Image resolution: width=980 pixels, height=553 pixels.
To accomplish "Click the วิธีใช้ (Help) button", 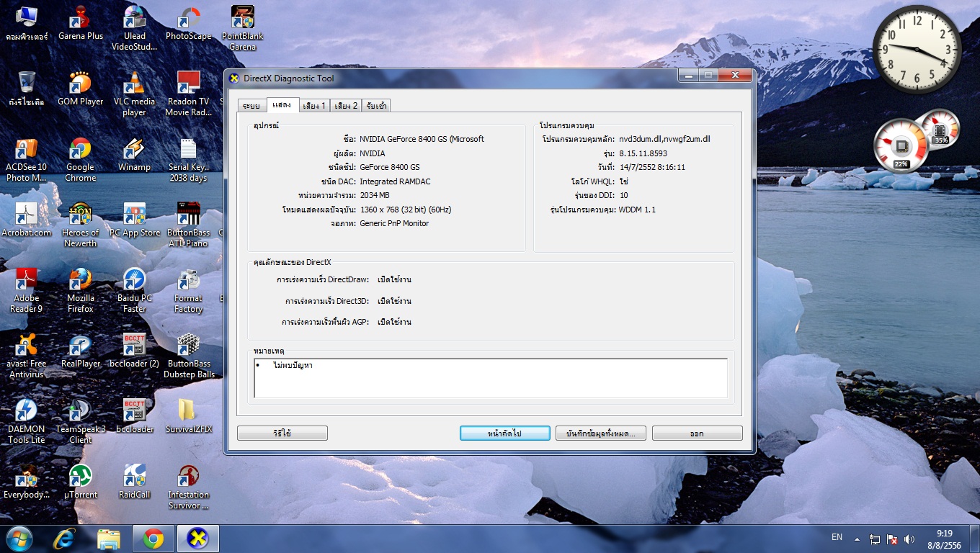I will coord(282,433).
